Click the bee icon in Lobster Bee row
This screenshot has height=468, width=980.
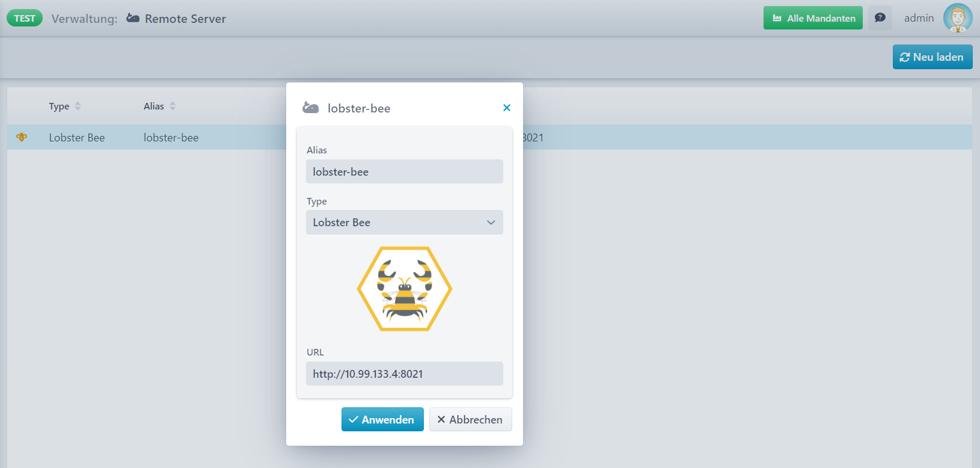point(22,137)
